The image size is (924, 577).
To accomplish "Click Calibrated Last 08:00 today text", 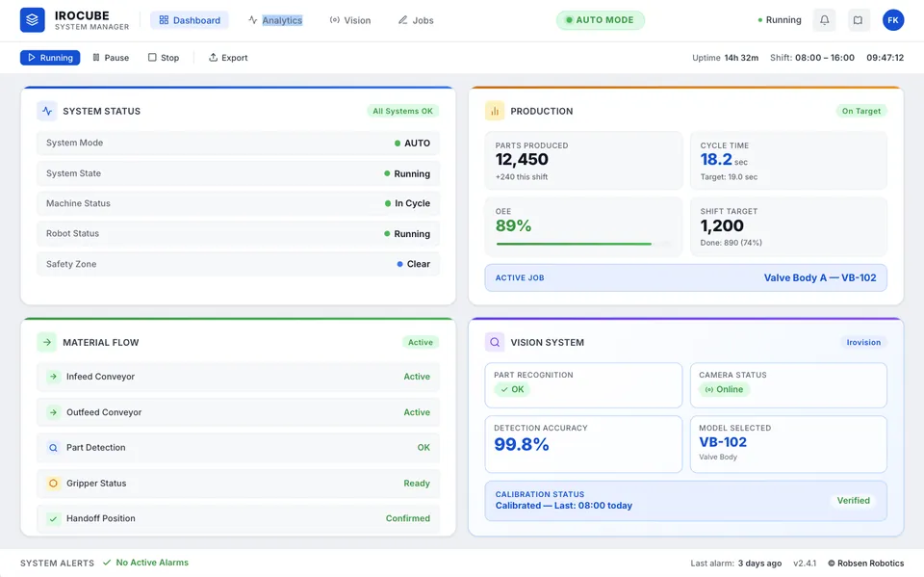I will click(x=564, y=506).
